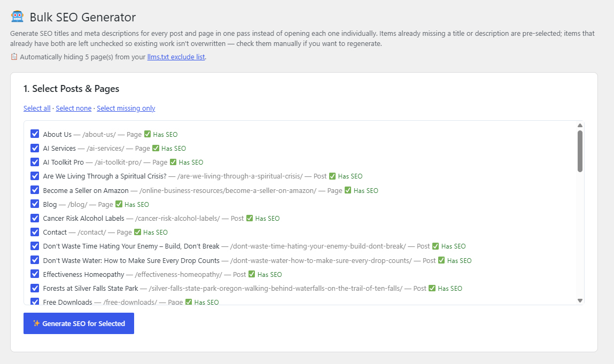Click the green checkmark for Don't Waste Water post
Viewport: 614px width, 364px height.
[x=441, y=260]
